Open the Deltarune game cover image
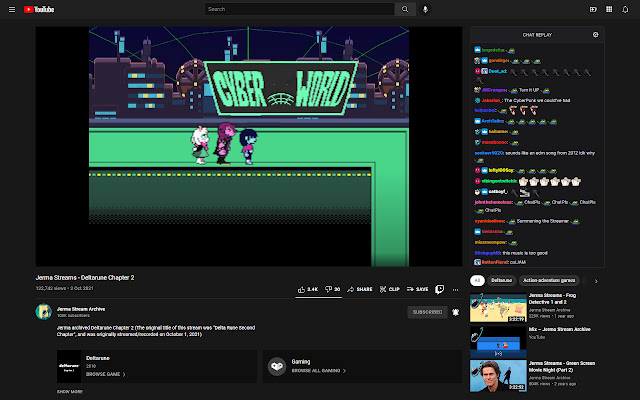This screenshot has height=400, width=640. (x=69, y=366)
